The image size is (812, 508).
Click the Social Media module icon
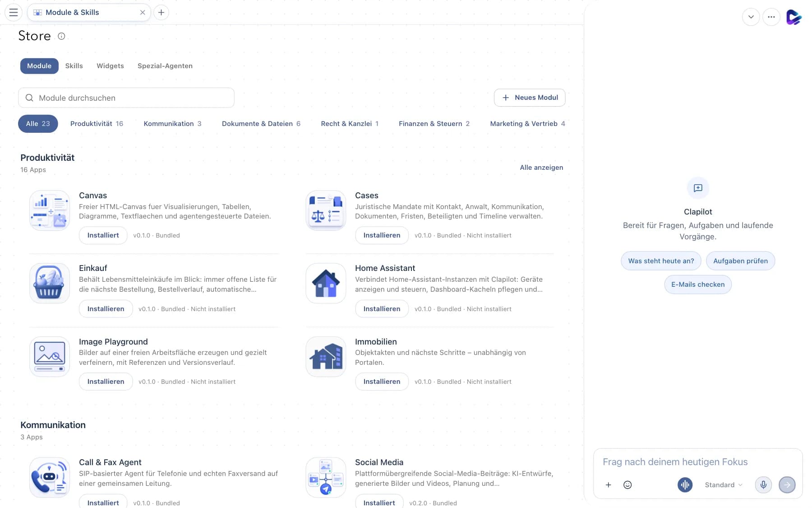point(326,477)
